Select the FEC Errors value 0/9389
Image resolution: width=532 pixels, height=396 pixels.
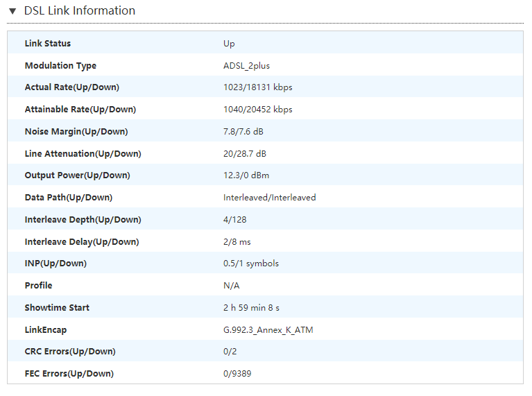point(239,374)
